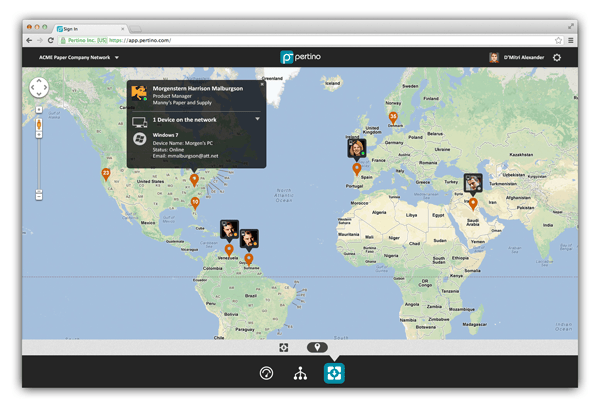Click the orange cluster marker labeled 23
Screen dimensions: 600x409
pyautogui.click(x=106, y=174)
